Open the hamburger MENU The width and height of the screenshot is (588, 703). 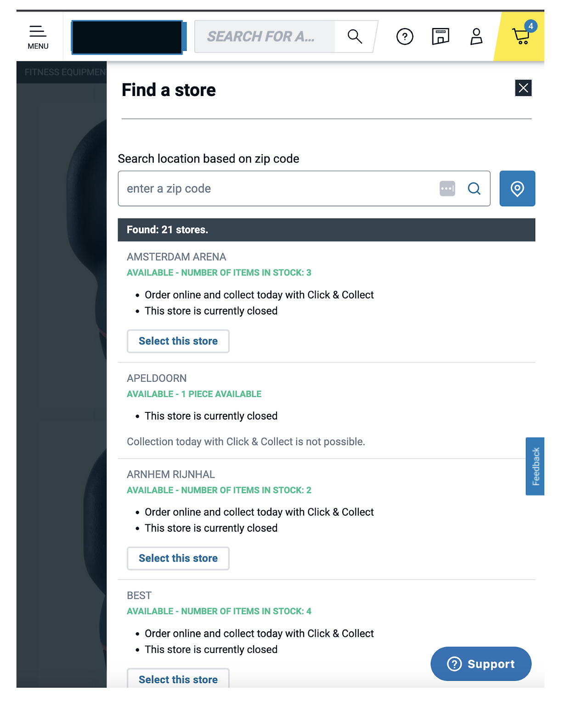point(37,36)
